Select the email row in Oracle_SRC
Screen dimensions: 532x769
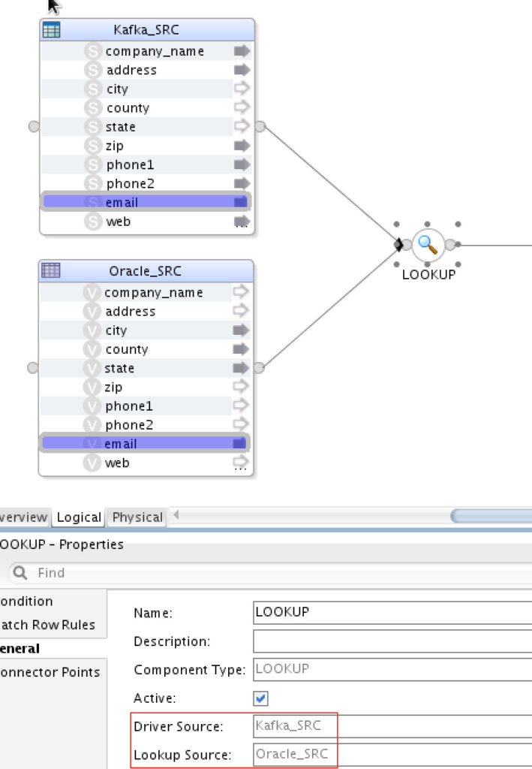tap(145, 443)
